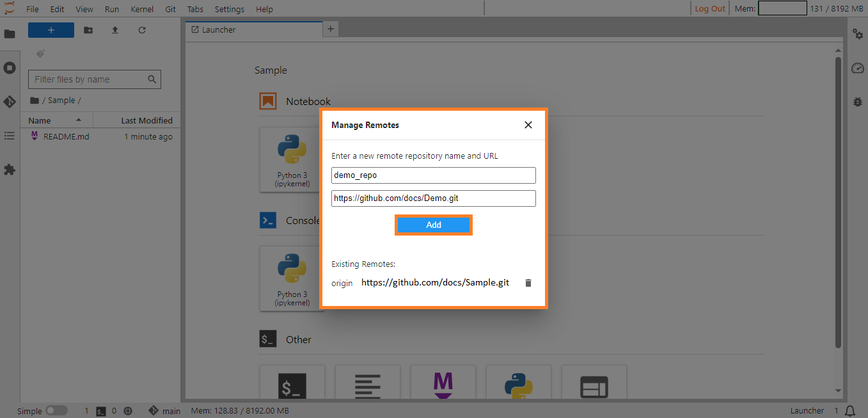Viewport: 868px width, 418px height.
Task: Open the Extension Manager puzzle icon
Action: click(x=10, y=170)
